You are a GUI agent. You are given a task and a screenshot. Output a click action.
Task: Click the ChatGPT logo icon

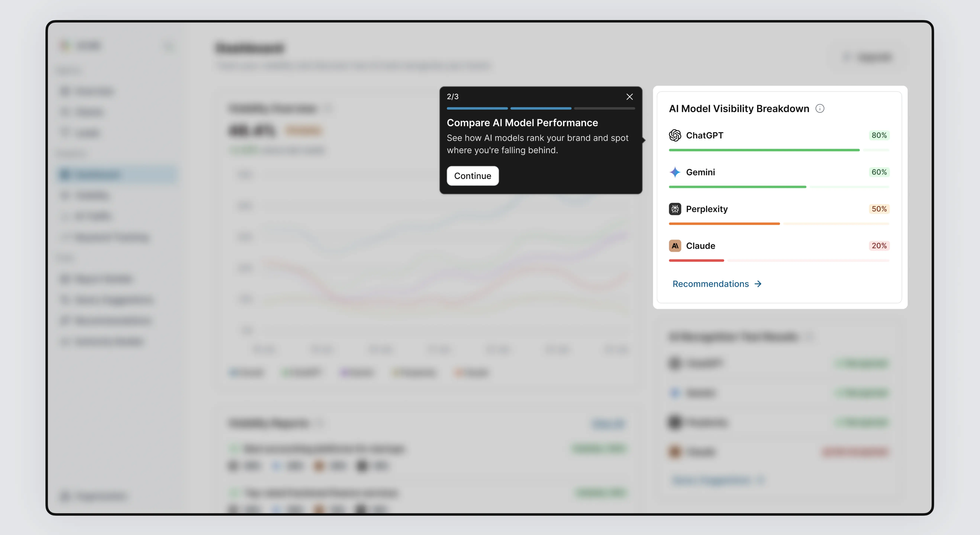pyautogui.click(x=675, y=135)
